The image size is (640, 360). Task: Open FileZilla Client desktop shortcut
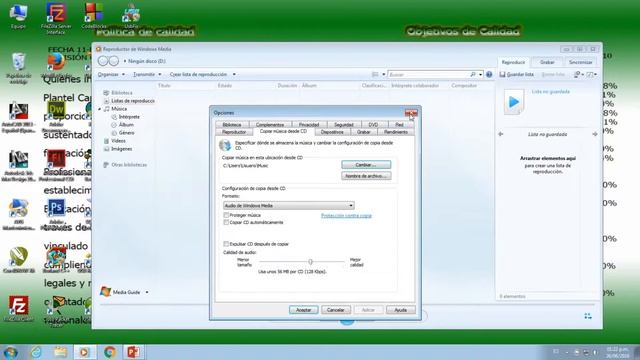pos(18,308)
